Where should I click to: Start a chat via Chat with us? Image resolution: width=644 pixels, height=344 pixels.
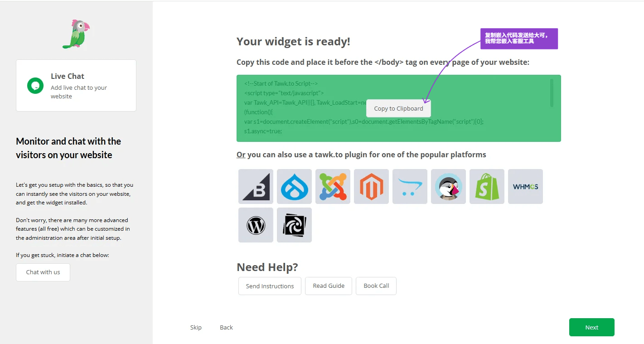pyautogui.click(x=43, y=272)
